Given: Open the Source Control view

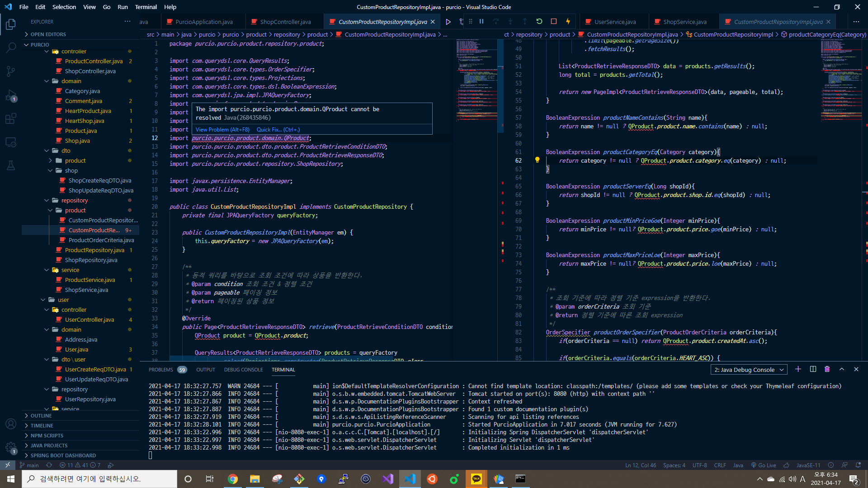Looking at the screenshot, I should coord(11,71).
